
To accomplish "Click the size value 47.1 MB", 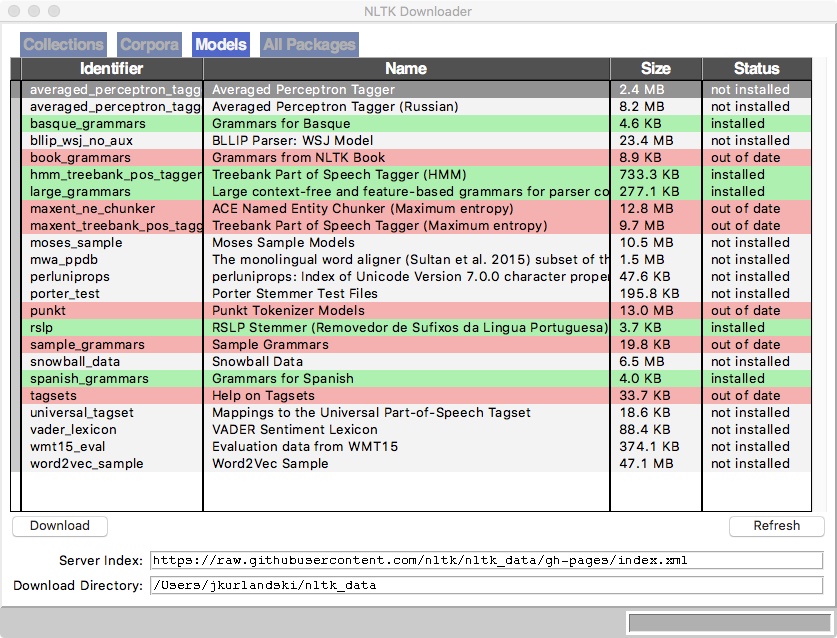I will pyautogui.click(x=646, y=464).
